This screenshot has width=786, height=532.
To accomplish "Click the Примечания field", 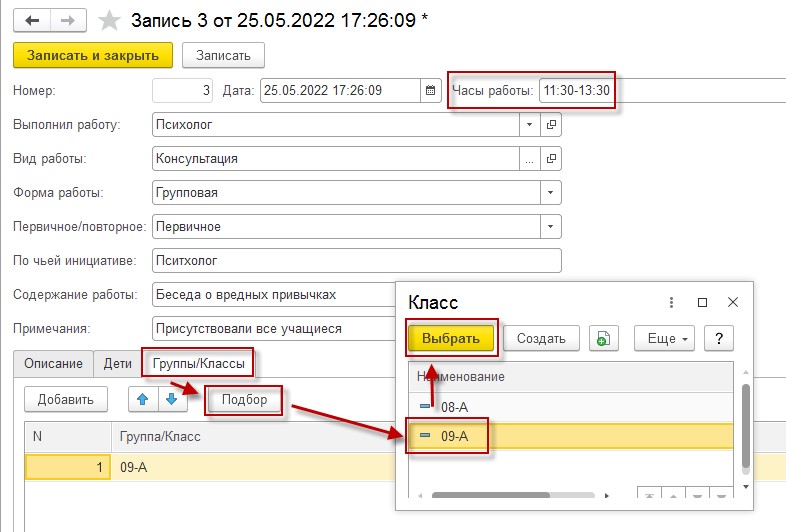I will [x=274, y=329].
